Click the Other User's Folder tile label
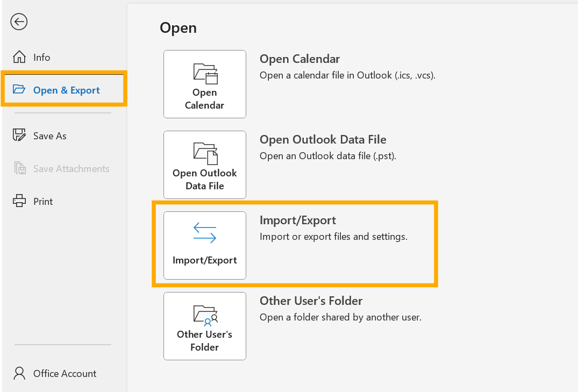The height and width of the screenshot is (392, 578). click(x=205, y=341)
